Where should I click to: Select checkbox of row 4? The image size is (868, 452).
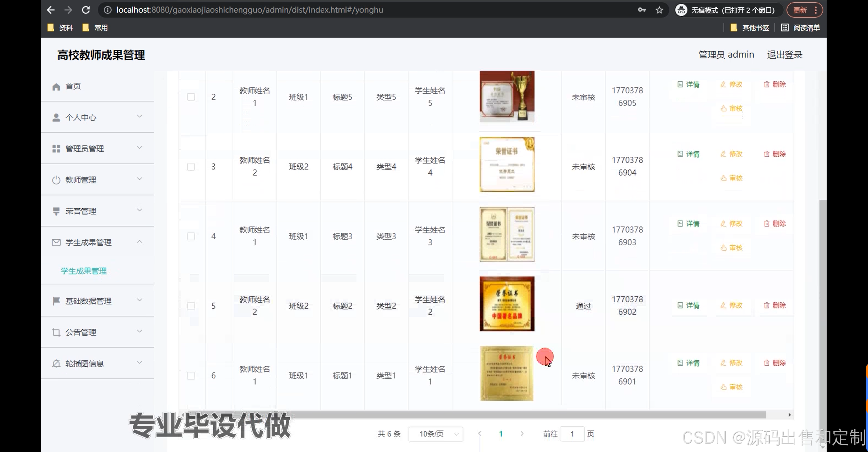click(191, 236)
